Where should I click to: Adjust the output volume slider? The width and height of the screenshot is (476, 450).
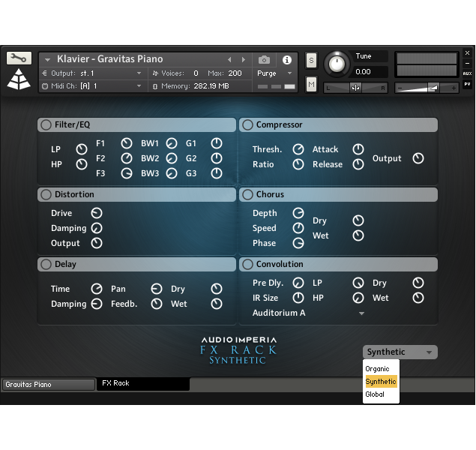(x=427, y=88)
